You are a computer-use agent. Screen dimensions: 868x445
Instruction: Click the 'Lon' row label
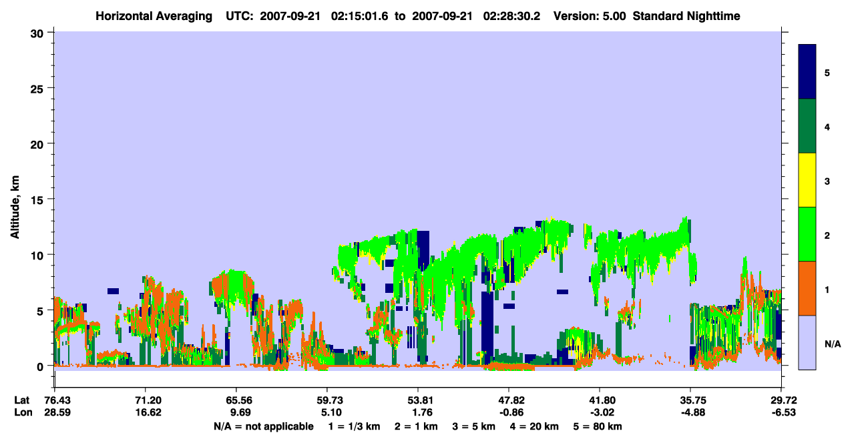coord(23,412)
